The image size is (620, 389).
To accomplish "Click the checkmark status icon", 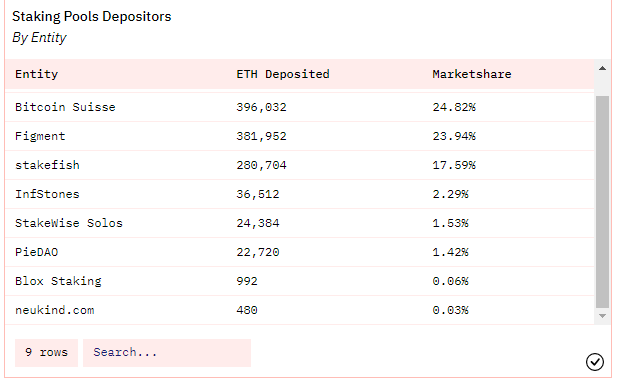I will tap(595, 362).
